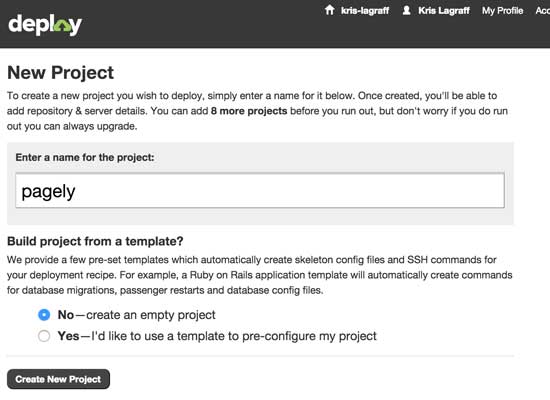Focus the project name input field
Screen dimensions: 550x400
(260, 191)
